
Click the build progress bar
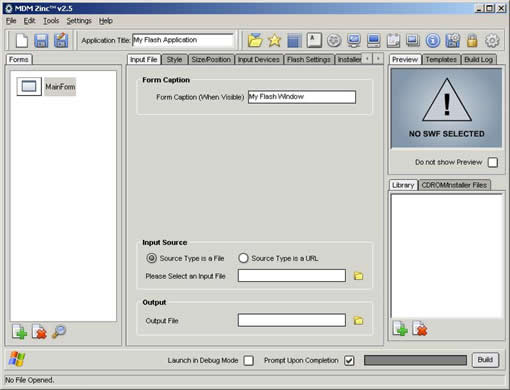coord(415,360)
